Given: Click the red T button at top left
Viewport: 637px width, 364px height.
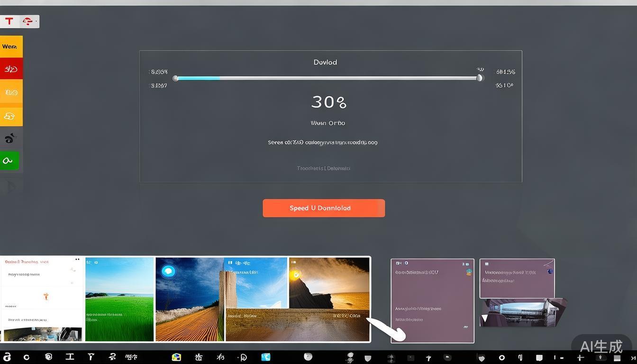Looking at the screenshot, I should (x=9, y=21).
